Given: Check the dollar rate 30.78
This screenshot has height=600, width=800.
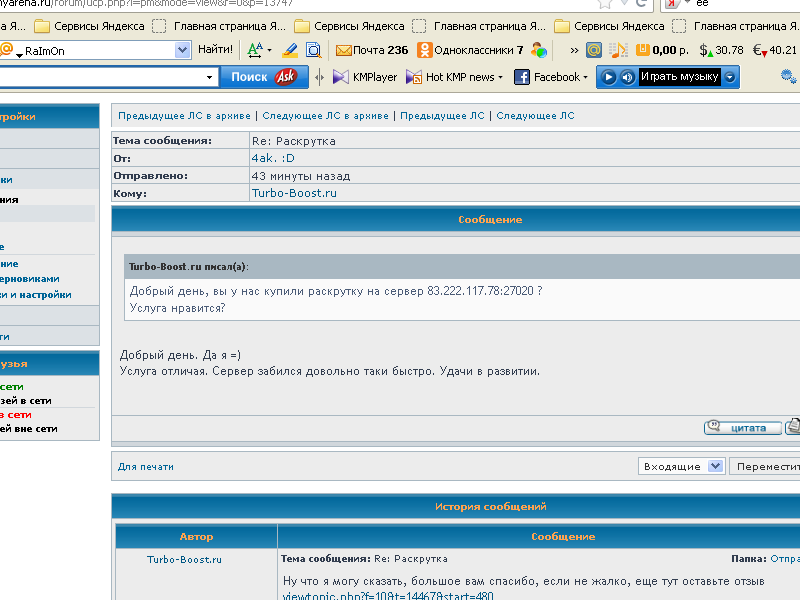Looking at the screenshot, I should (721, 50).
